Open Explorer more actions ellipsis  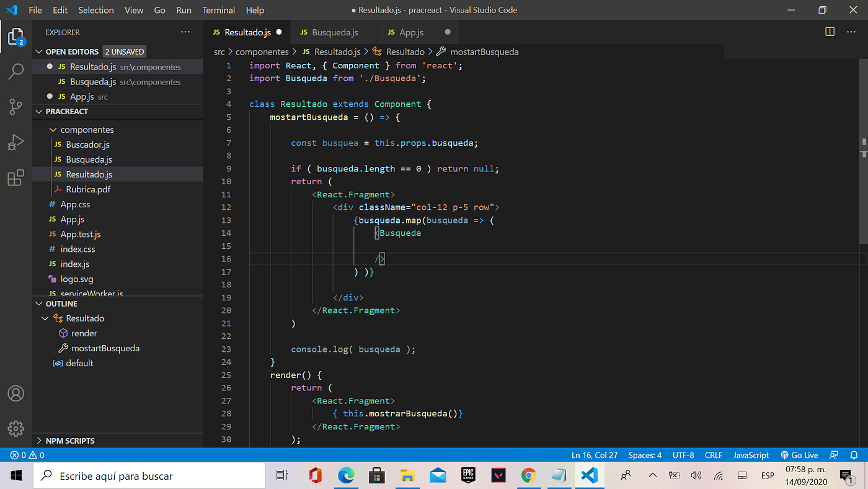(185, 32)
